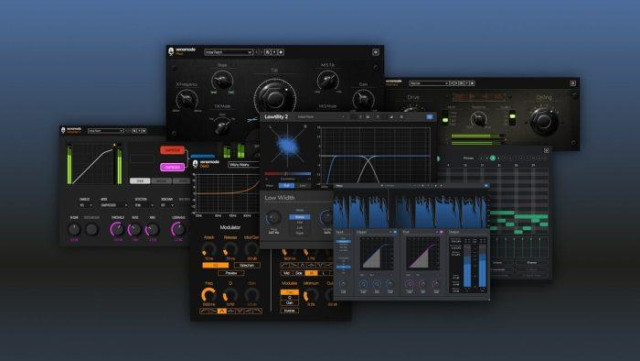This screenshot has width=640, height=361.
Task: Click the orange Freq knob in DeQ plugin
Action: [209, 295]
